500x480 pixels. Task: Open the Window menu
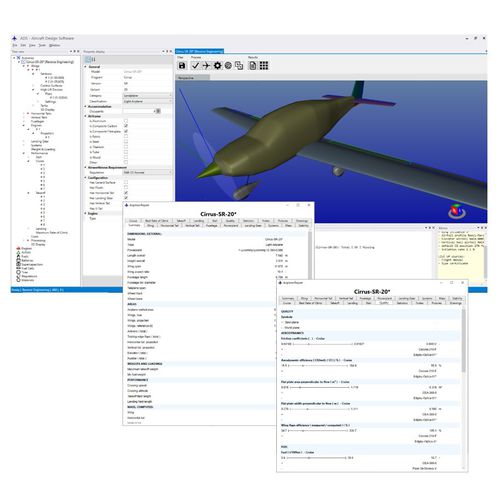coord(54,45)
